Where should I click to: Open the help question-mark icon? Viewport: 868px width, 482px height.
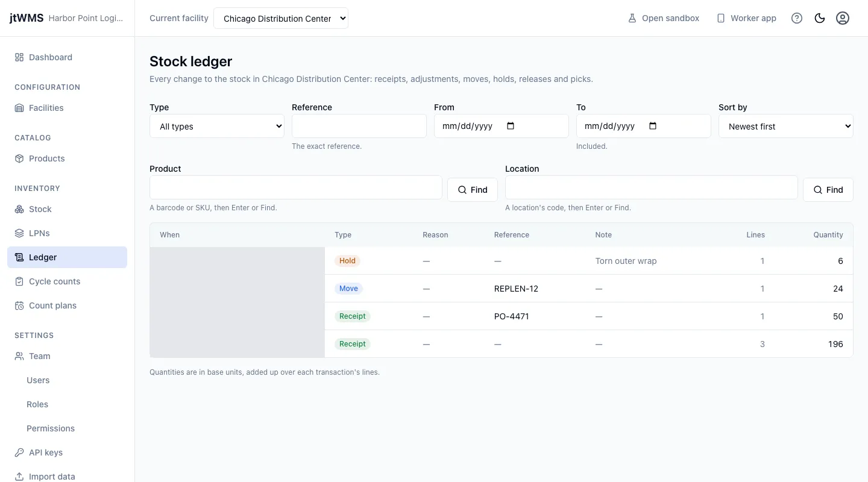[x=797, y=18]
